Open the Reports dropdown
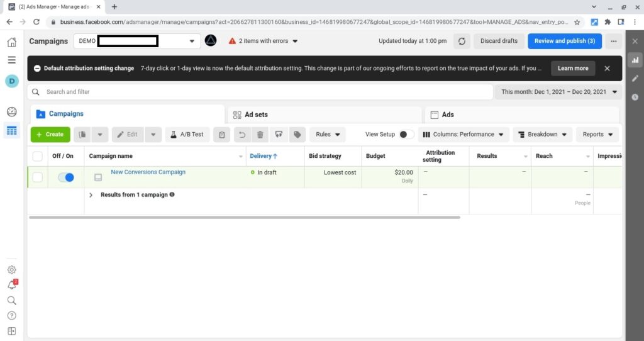The height and width of the screenshot is (341, 644). 597,135
